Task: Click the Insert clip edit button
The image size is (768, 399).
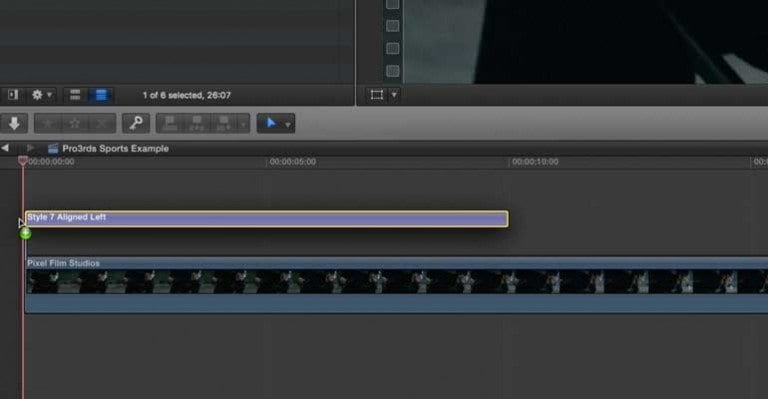Action: 196,123
